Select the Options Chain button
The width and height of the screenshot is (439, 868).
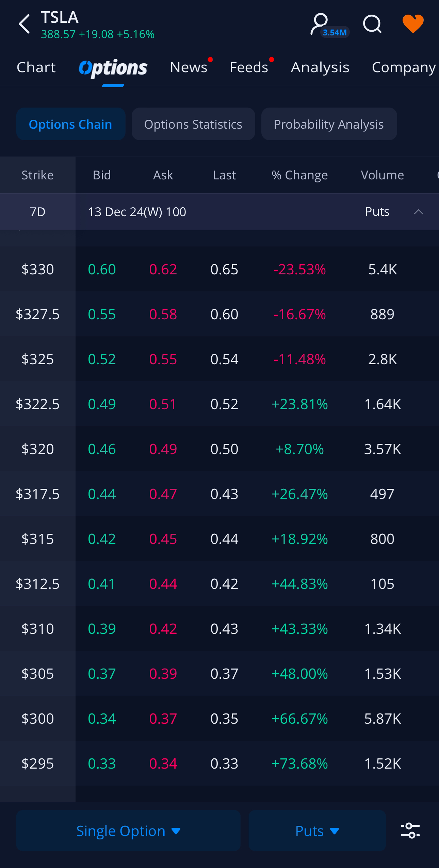pos(70,124)
